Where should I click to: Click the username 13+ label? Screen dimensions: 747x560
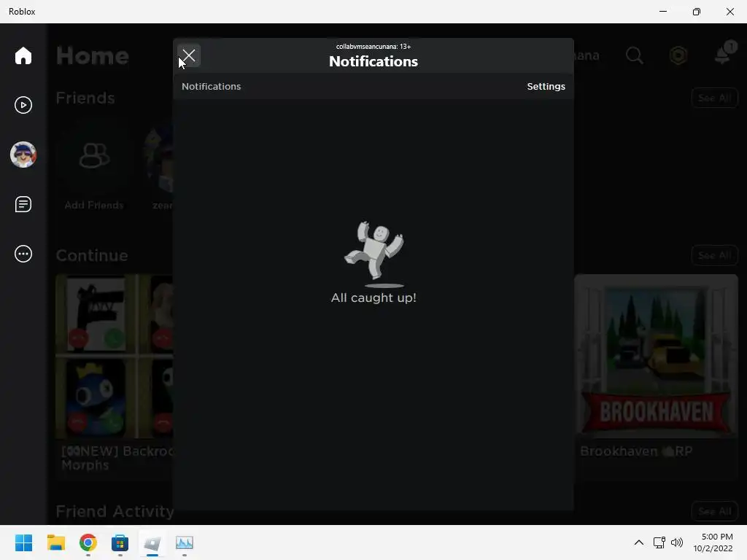point(373,47)
